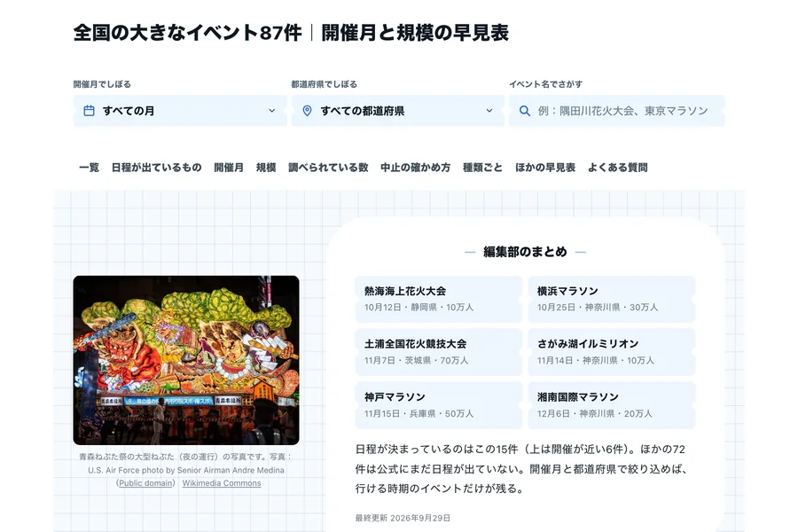This screenshot has width=798, height=532.
Task: Click the 編集部のまとめ heading
Action: [x=525, y=252]
